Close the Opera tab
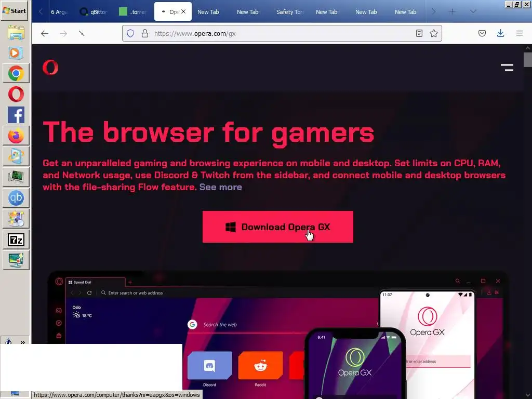Screen dimensions: 532x399 click(183, 11)
